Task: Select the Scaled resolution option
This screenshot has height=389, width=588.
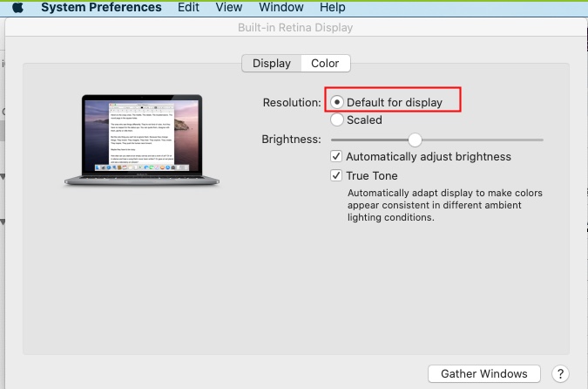Action: click(337, 119)
